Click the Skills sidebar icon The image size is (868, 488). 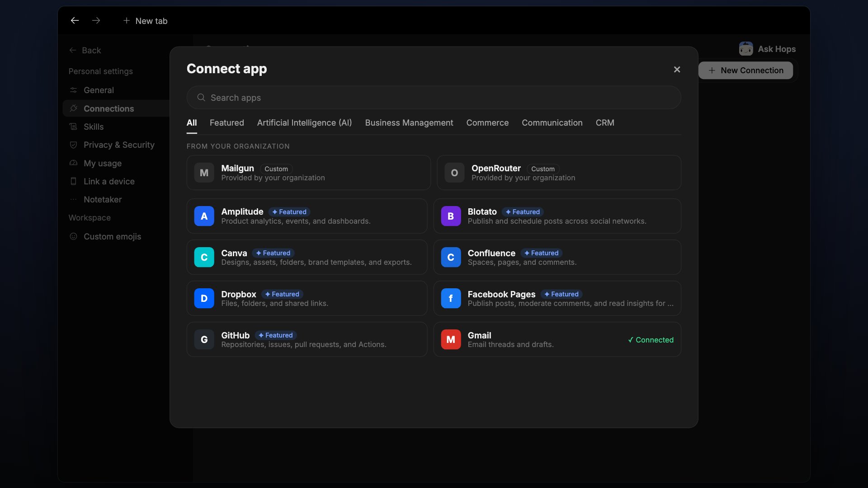(73, 127)
